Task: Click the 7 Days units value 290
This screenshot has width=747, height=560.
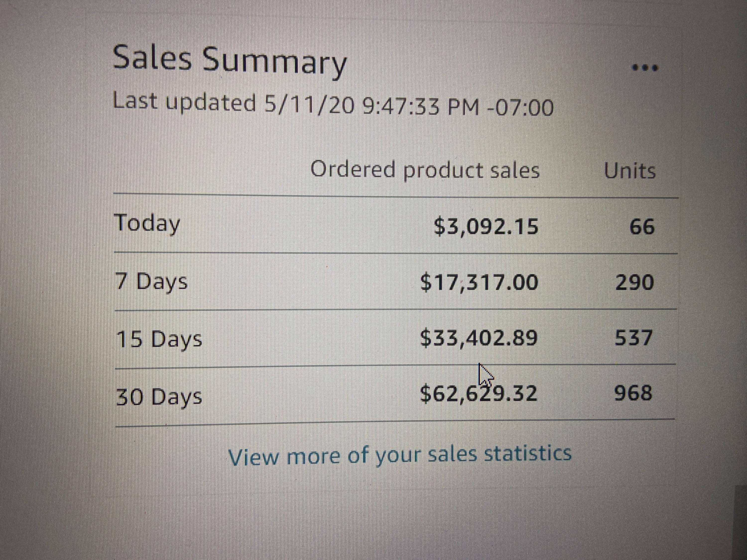Action: [634, 282]
